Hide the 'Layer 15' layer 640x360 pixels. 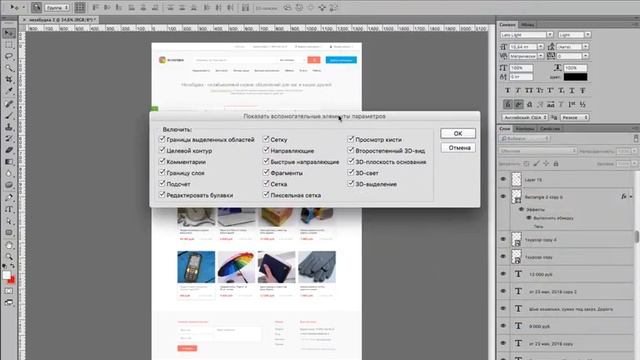503,179
